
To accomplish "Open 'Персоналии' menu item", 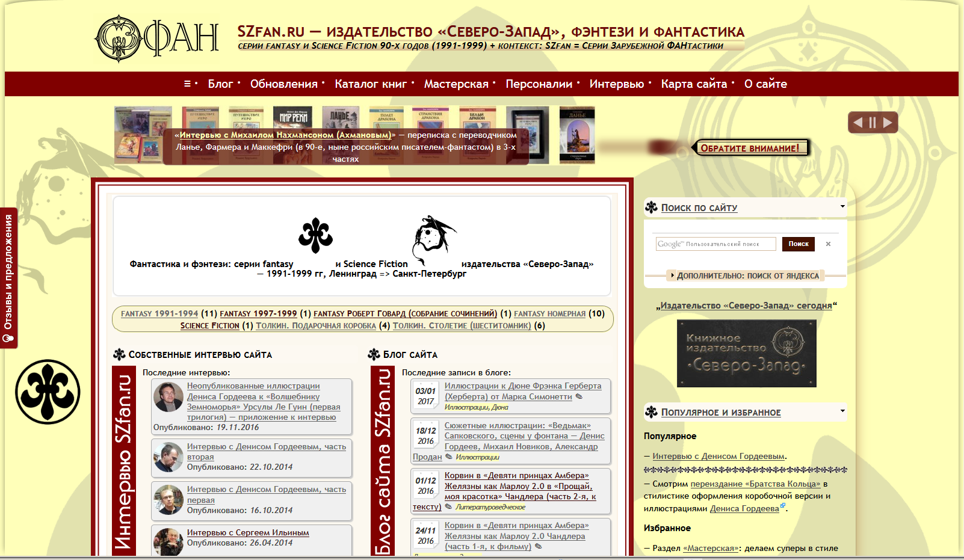I will tap(539, 84).
